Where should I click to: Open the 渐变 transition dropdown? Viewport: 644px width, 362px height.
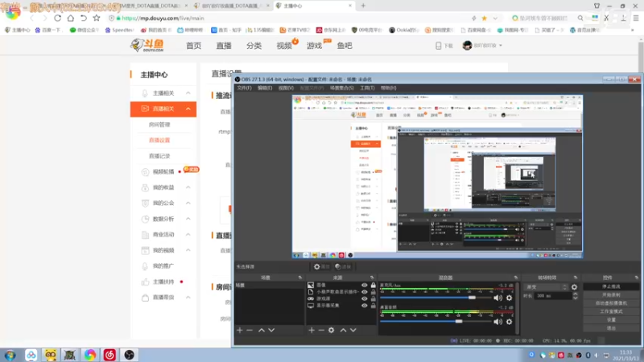point(546,287)
